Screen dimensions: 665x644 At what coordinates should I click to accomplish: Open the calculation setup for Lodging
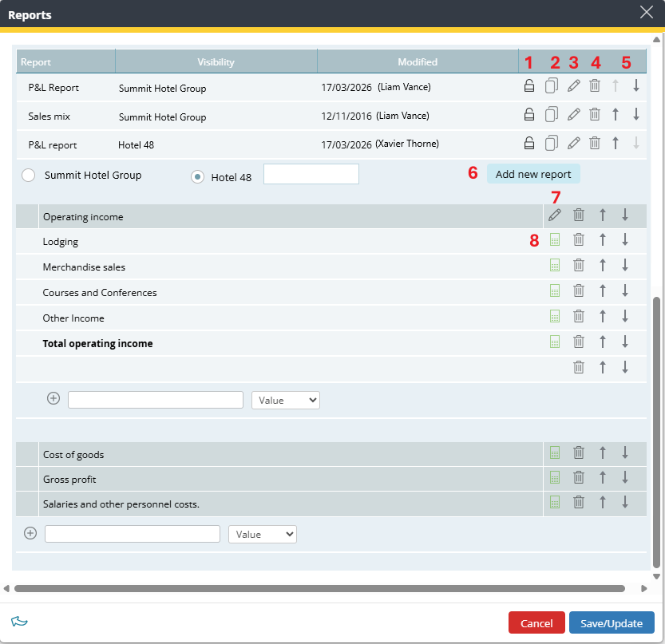click(555, 240)
